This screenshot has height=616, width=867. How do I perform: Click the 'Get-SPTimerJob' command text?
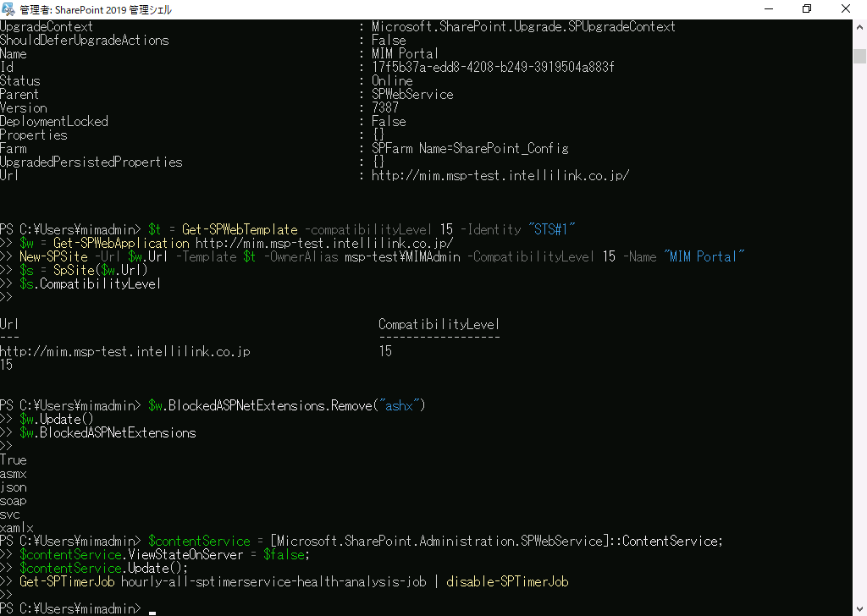tap(67, 582)
